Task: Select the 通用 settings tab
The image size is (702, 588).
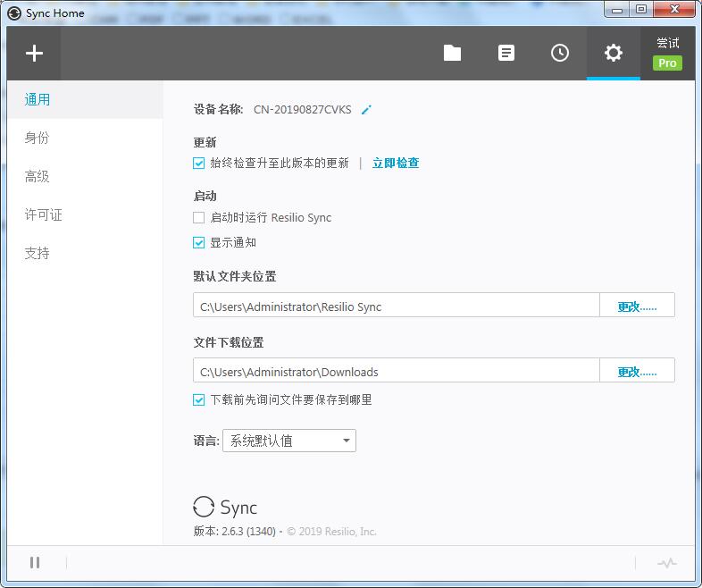Action: click(x=85, y=99)
